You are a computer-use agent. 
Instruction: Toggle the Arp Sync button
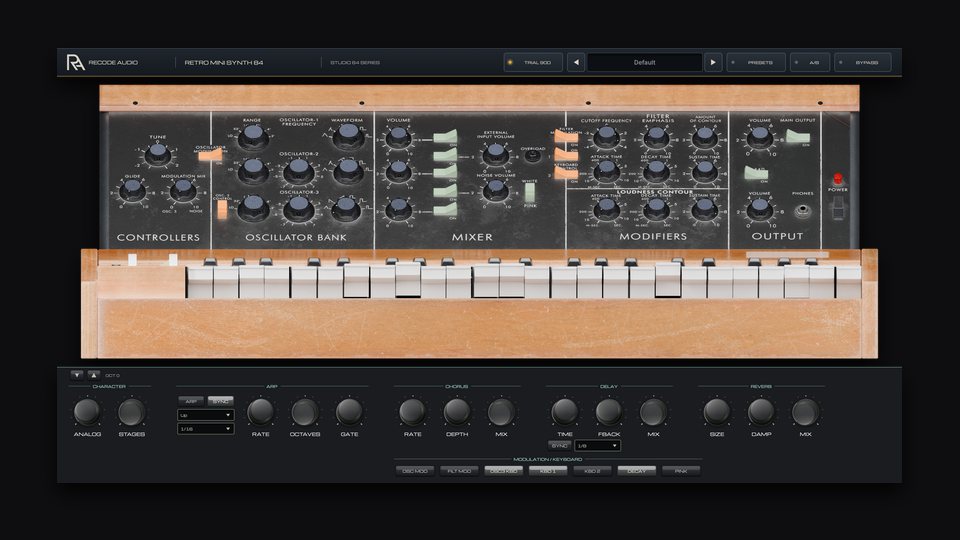click(220, 401)
